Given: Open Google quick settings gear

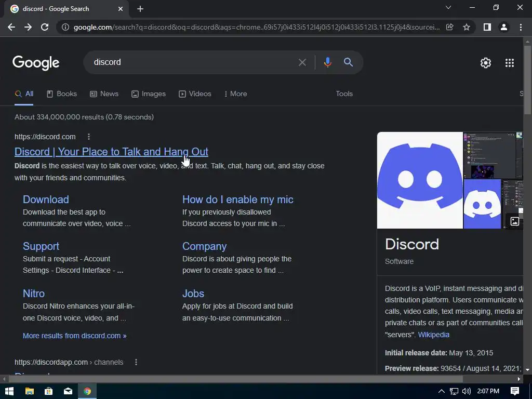Looking at the screenshot, I should pyautogui.click(x=486, y=63).
